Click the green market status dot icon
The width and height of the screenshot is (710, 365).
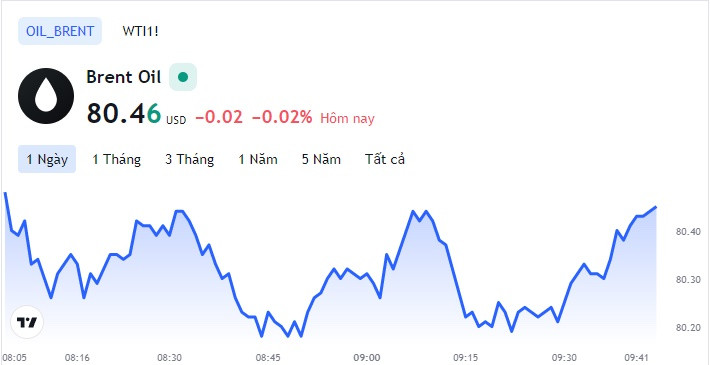pyautogui.click(x=183, y=77)
